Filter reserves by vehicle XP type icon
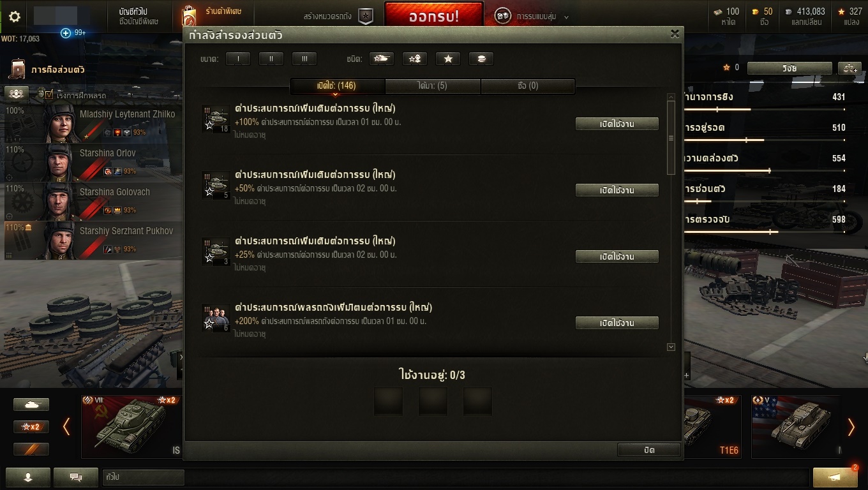 point(382,59)
